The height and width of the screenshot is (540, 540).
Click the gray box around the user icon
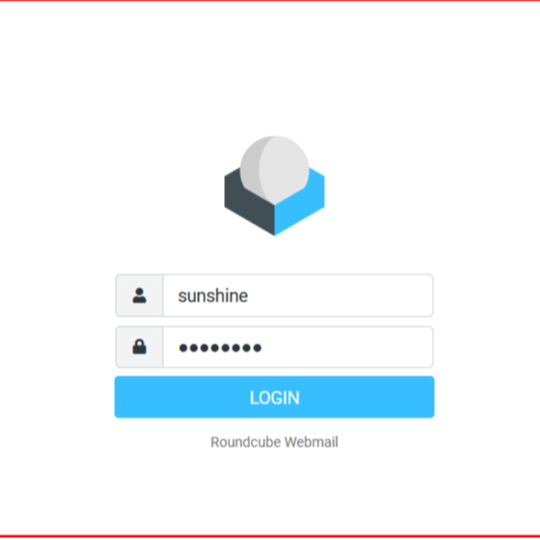click(139, 295)
